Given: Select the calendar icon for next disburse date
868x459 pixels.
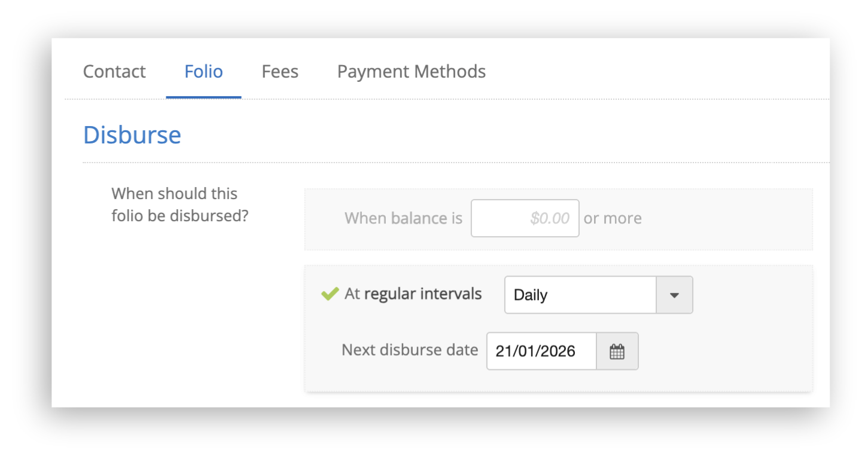Looking at the screenshot, I should click(618, 351).
